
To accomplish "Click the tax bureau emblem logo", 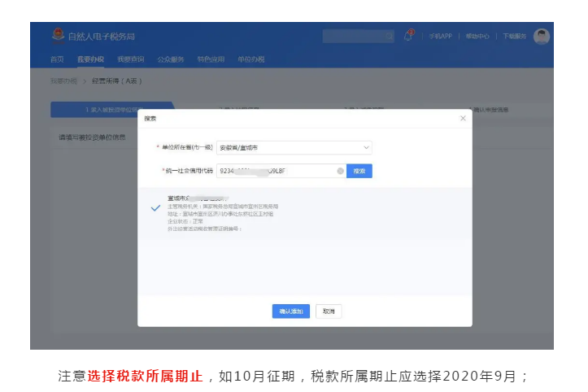I will pyautogui.click(x=58, y=35).
